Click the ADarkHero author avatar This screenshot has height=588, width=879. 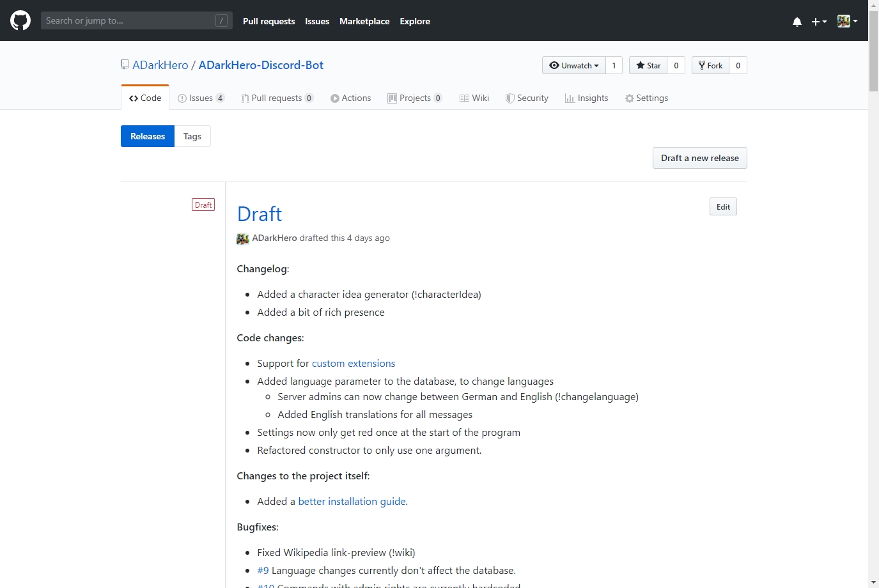[x=243, y=238]
